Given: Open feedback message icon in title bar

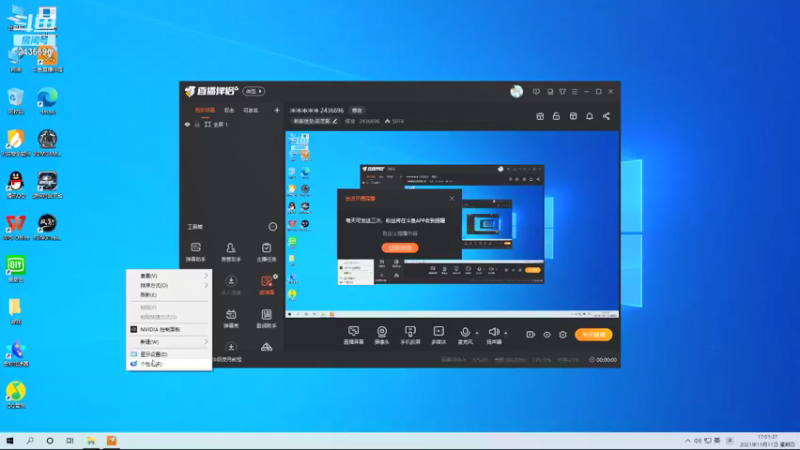Looking at the screenshot, I should [x=536, y=92].
